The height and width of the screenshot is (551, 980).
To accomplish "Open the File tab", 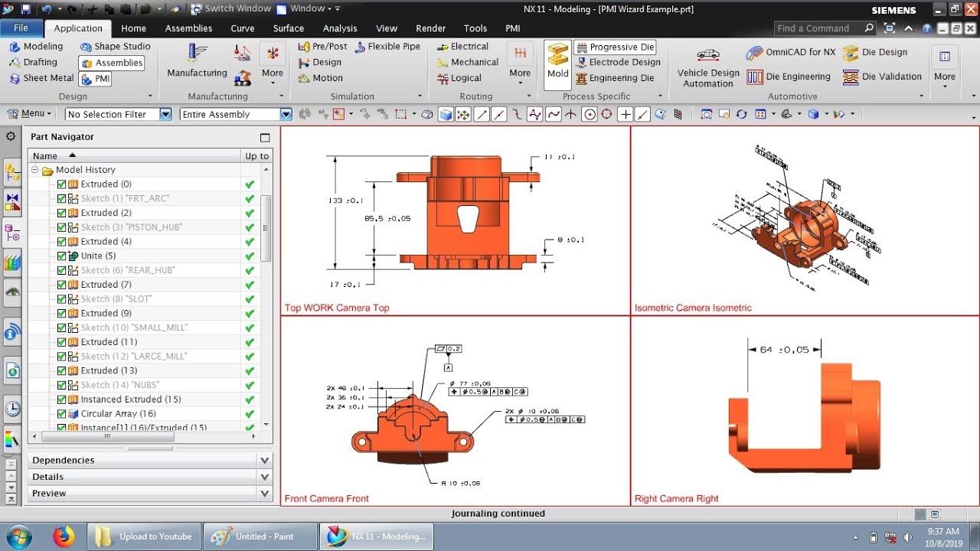I will point(21,28).
